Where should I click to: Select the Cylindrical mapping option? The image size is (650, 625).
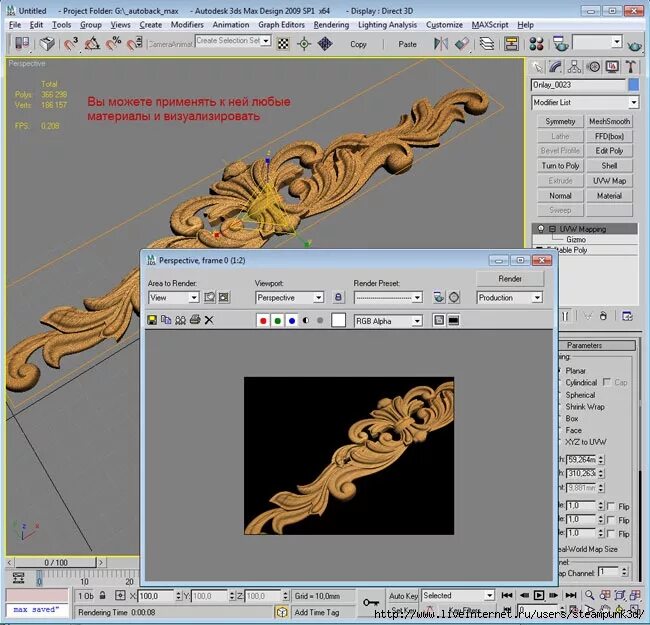[x=580, y=383]
